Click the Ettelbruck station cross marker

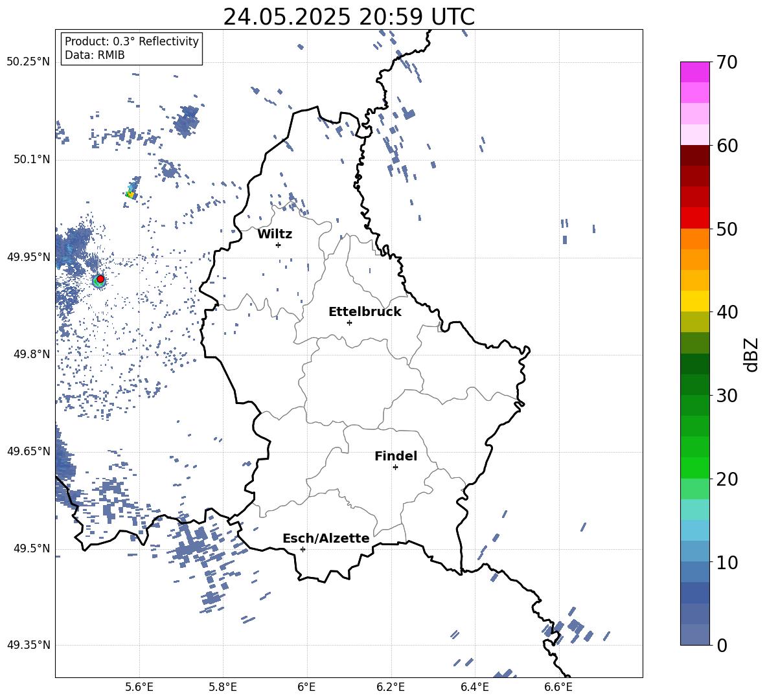(x=349, y=322)
